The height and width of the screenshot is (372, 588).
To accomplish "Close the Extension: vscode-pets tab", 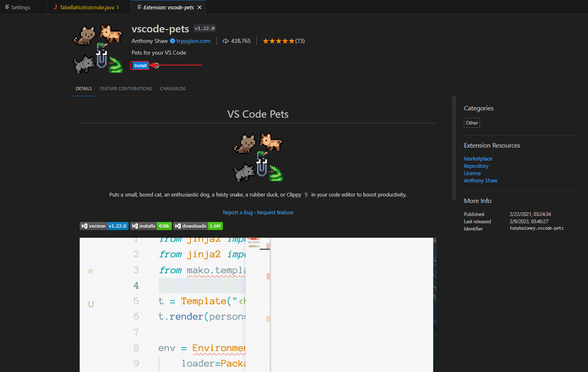I will (x=199, y=7).
